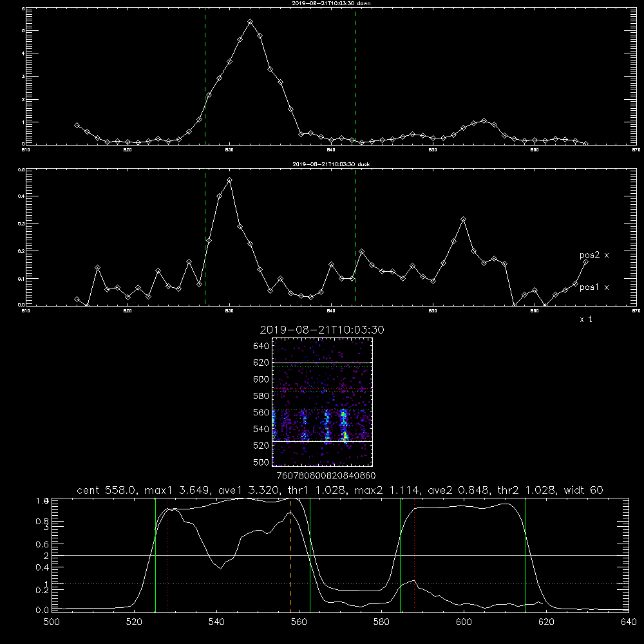Screen dimensions: 644x644
Task: Click the highest diamond marker in dawn plot
Action: 250,21
